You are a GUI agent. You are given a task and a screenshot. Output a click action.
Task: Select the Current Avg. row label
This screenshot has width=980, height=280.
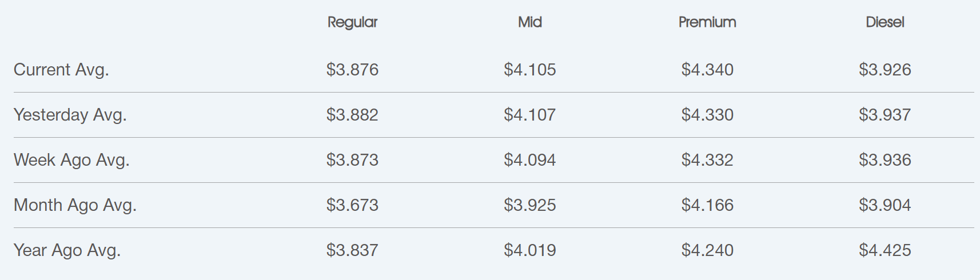[x=61, y=70]
